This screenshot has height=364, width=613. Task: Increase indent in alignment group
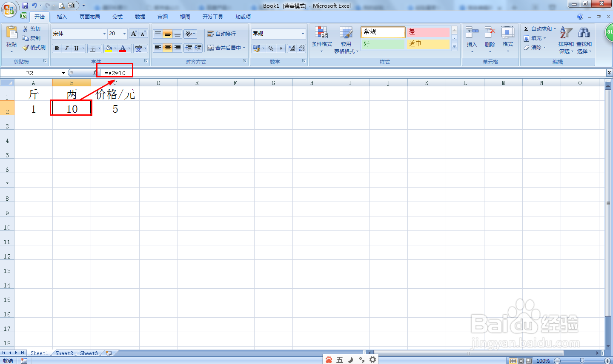(198, 48)
